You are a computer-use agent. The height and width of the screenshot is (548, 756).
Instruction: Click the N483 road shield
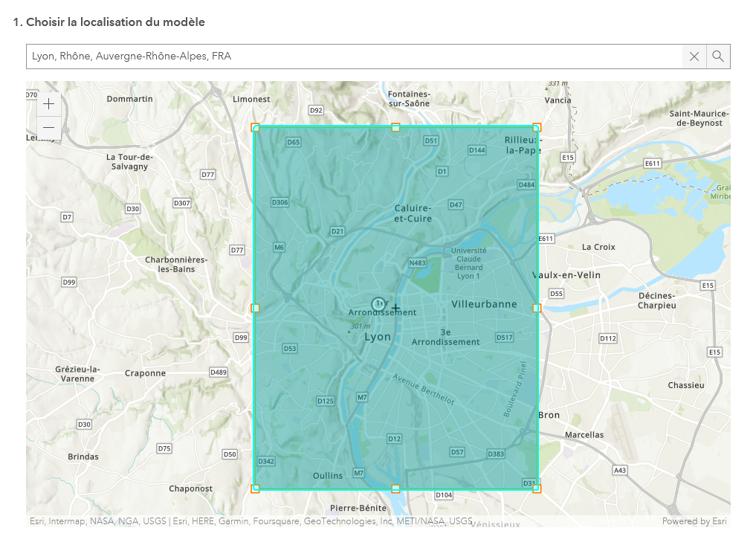click(418, 263)
